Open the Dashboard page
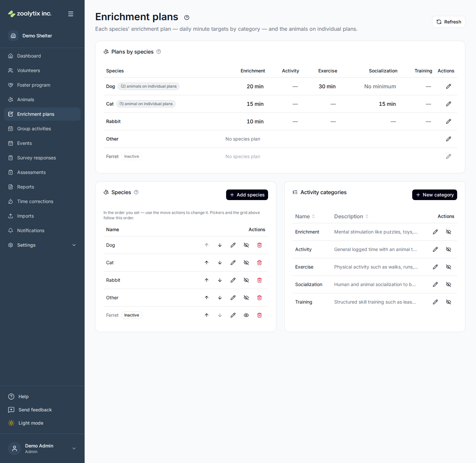Image resolution: width=476 pixels, height=463 pixels. point(42,56)
